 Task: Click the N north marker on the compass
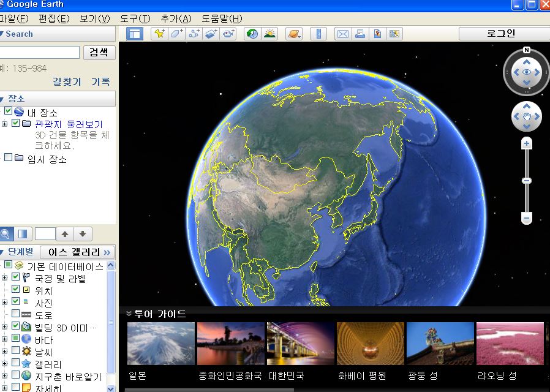527,50
